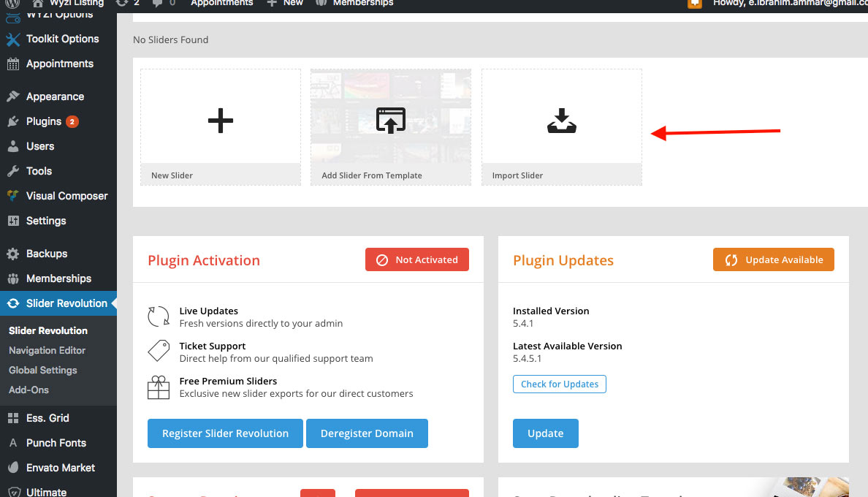This screenshot has width=868, height=497.
Task: Click the template upload icon
Action: pyautogui.click(x=391, y=120)
